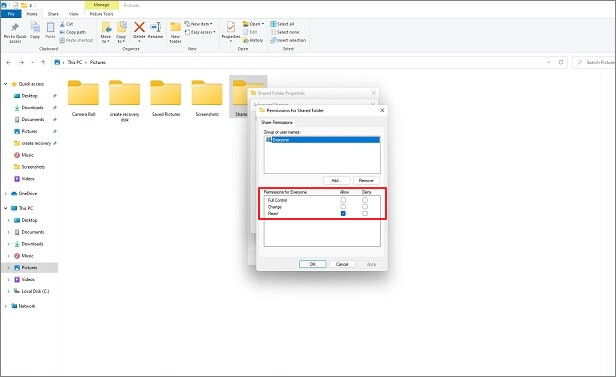The height and width of the screenshot is (377, 616).
Task: Select Everyone in group list
Action: coord(322,140)
